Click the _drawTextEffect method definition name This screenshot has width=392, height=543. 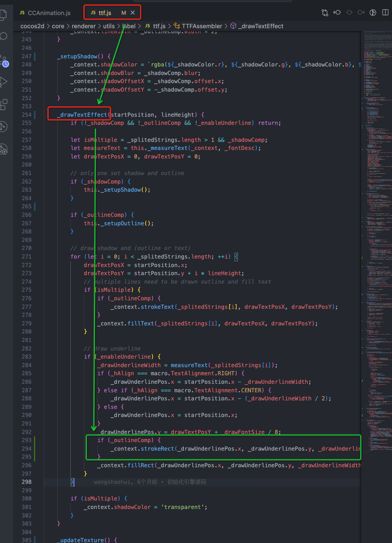coord(82,115)
